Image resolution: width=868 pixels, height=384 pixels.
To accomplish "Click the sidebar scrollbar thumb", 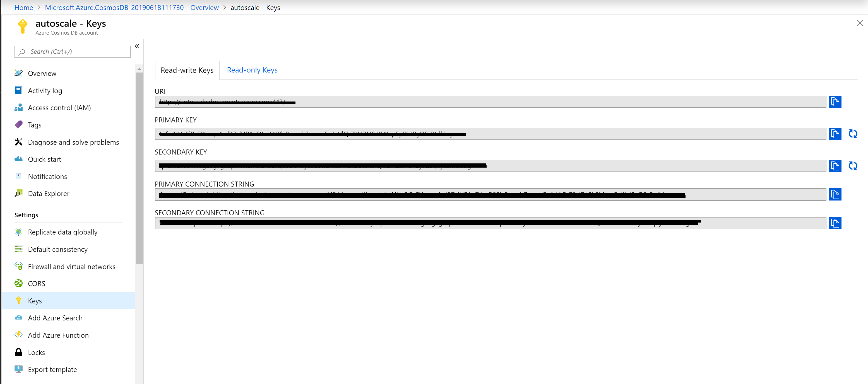I will pyautogui.click(x=139, y=168).
